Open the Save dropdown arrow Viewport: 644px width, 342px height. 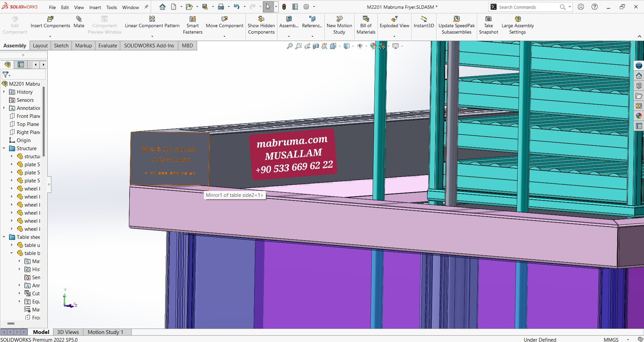(213, 7)
